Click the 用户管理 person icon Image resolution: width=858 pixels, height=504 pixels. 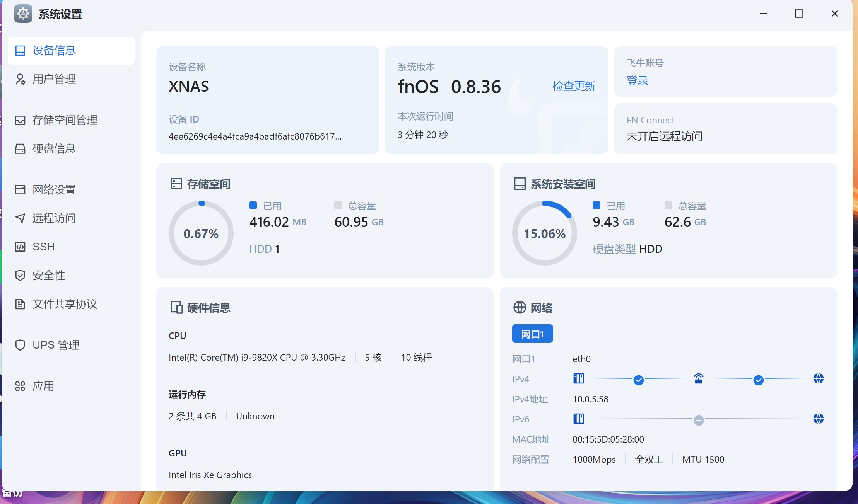click(x=20, y=79)
